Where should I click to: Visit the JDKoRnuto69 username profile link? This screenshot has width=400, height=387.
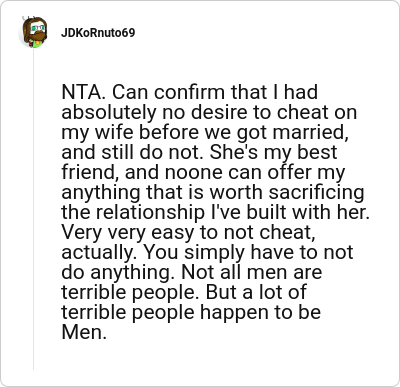point(98,33)
